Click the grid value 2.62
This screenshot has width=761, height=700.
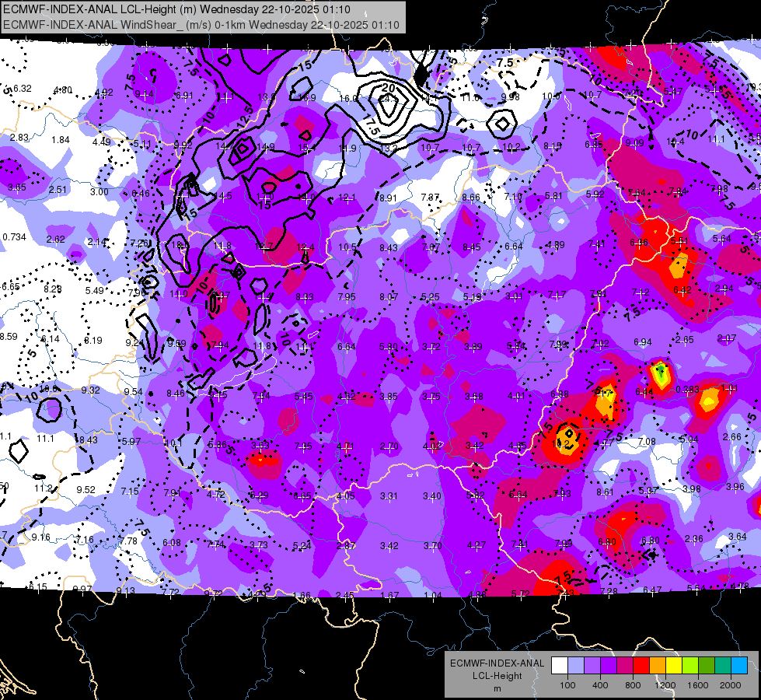(56, 239)
